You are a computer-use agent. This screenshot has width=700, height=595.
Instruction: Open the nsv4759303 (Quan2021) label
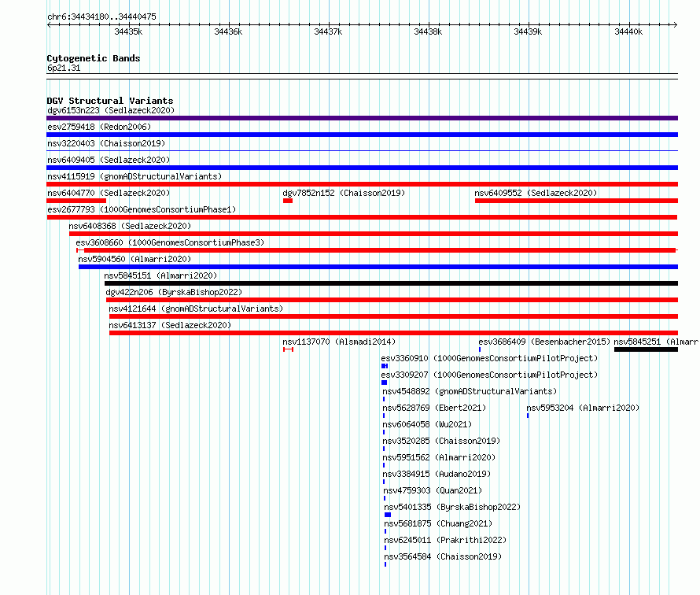click(433, 490)
